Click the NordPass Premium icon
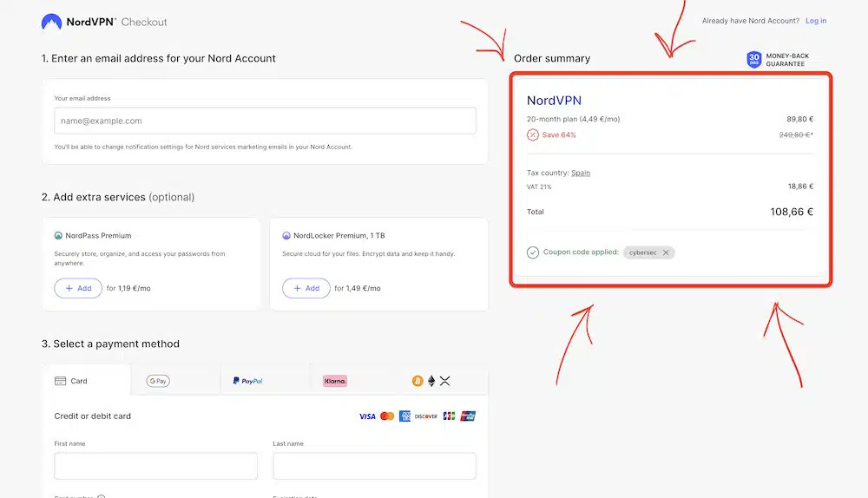Screen dimensions: 868x498 [x=58, y=235]
